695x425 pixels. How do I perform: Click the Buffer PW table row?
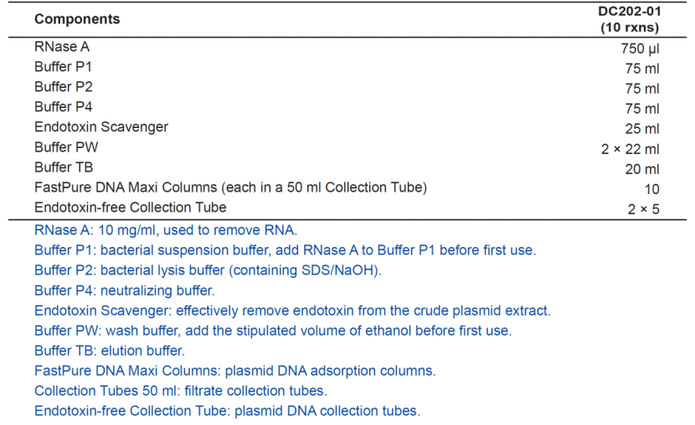click(347, 148)
